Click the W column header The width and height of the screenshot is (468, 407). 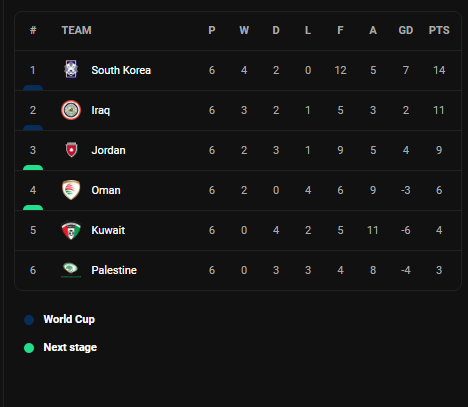click(244, 30)
